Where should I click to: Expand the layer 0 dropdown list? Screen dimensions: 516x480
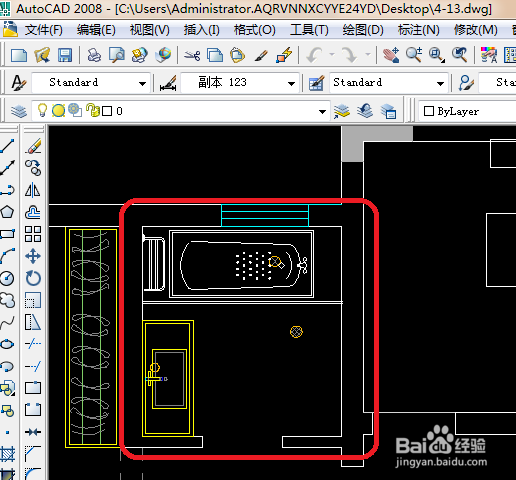(322, 111)
